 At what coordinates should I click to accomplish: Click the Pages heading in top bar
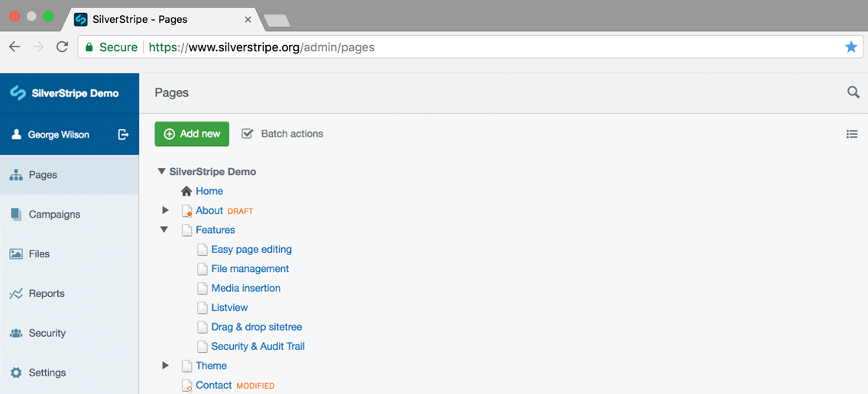point(172,93)
